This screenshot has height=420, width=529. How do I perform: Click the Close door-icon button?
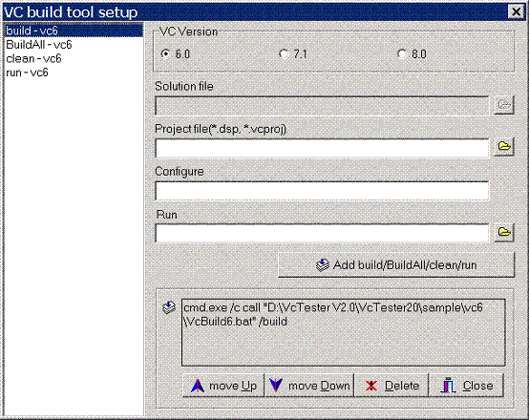(x=466, y=386)
